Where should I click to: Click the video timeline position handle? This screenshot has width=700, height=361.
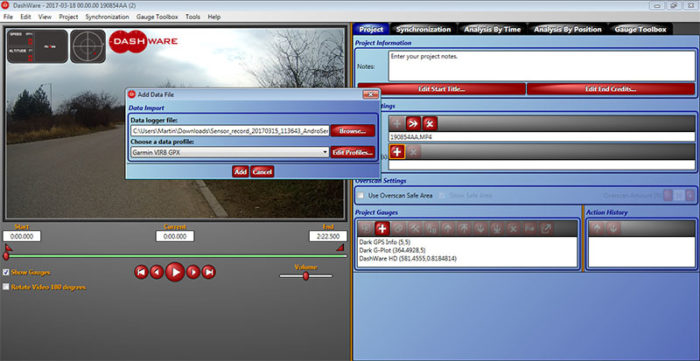[6, 256]
